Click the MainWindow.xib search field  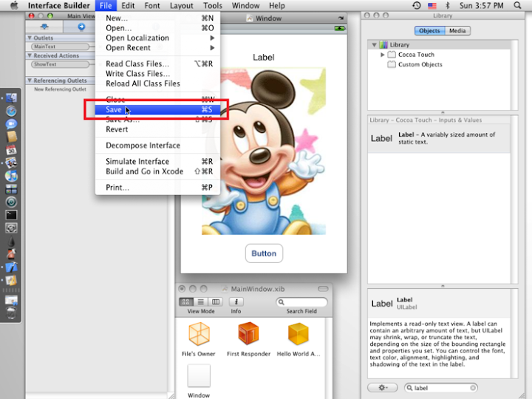301,301
